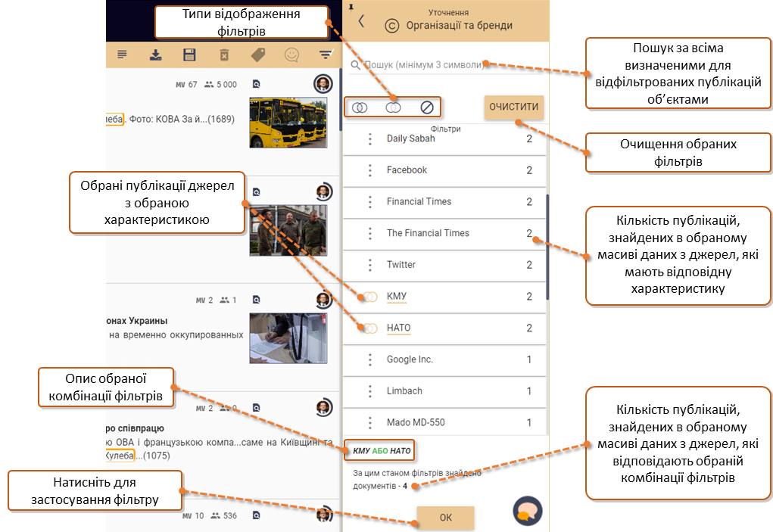
Task: Open author avatar above the soldiers photo
Action: pyautogui.click(x=324, y=191)
